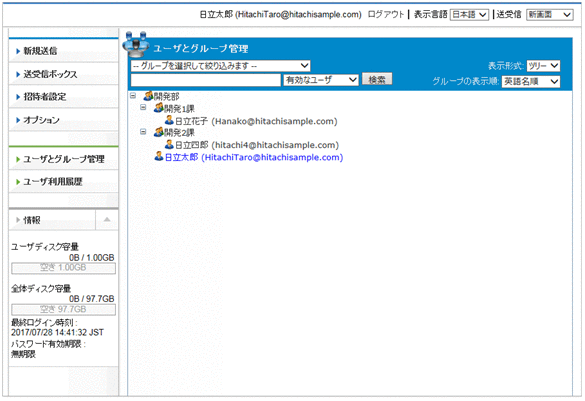The image size is (585, 401).
Task: Click the 0B / 97.7GB usage value
Action: click(91, 299)
